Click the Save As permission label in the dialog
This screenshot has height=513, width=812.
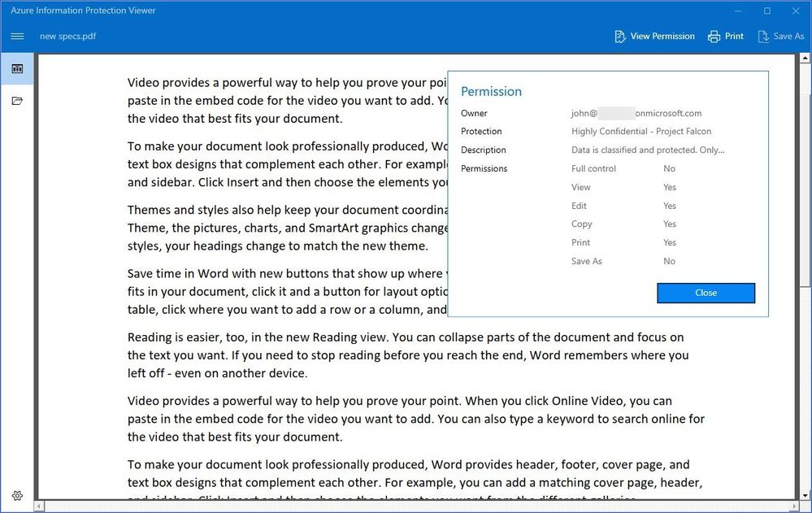(587, 261)
